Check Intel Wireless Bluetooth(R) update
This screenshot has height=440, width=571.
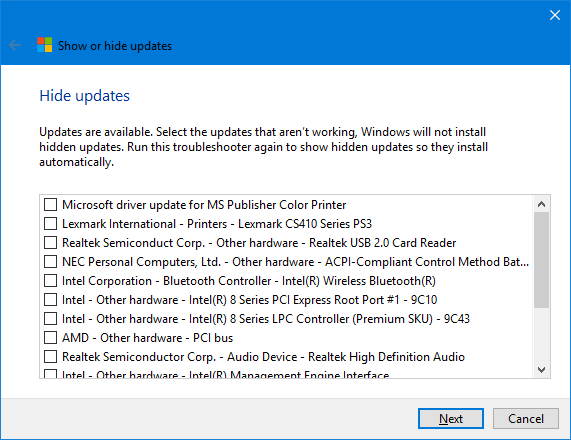point(50,281)
